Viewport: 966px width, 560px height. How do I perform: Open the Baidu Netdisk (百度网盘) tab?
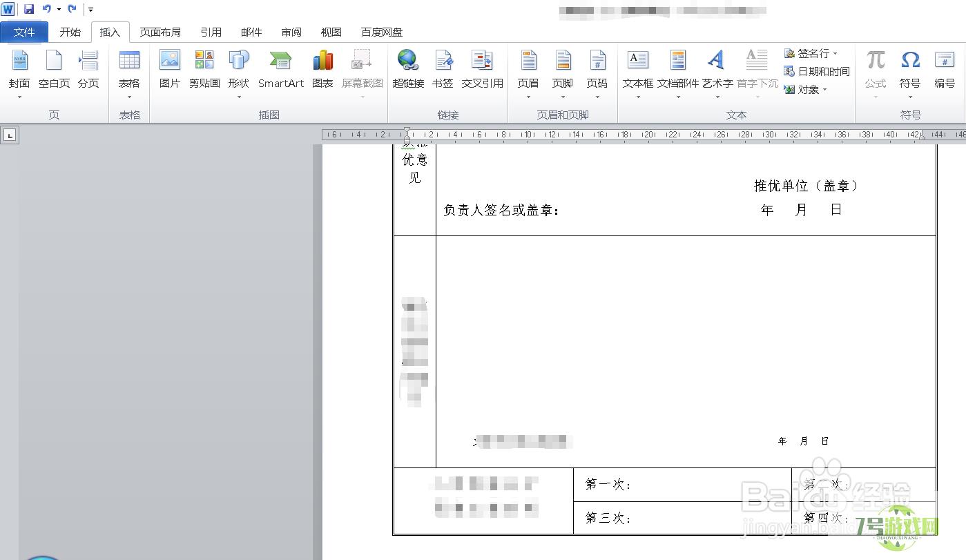tap(382, 32)
